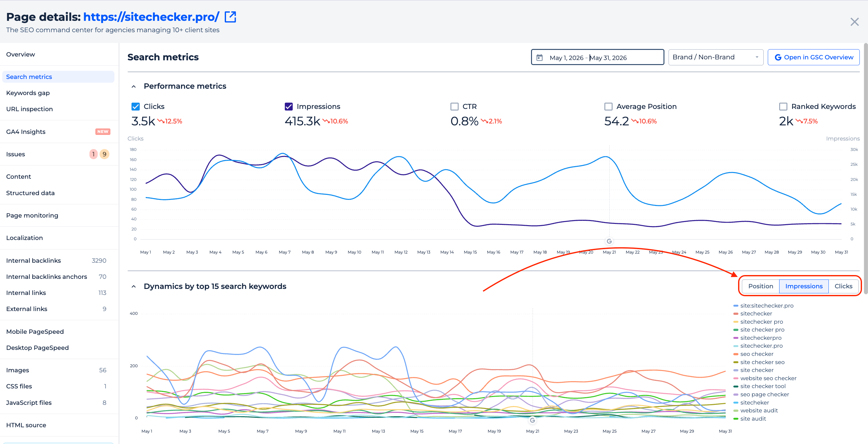
Task: Open Mobile PageSpeed in sidebar
Action: coord(35,332)
